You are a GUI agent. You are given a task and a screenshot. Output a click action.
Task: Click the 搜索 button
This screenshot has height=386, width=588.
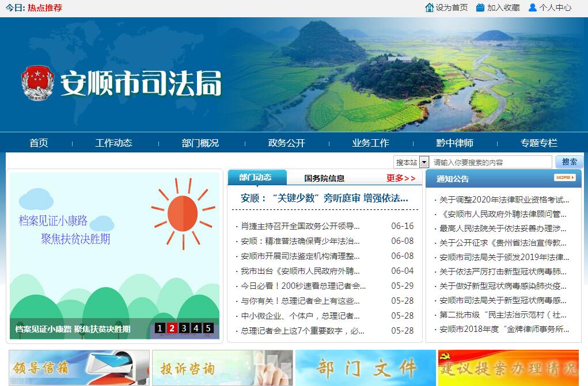[569, 162]
